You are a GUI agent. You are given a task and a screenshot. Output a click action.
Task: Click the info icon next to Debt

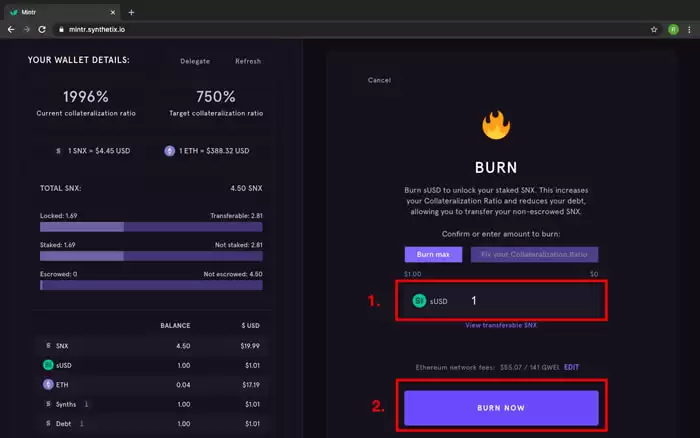[81, 423]
